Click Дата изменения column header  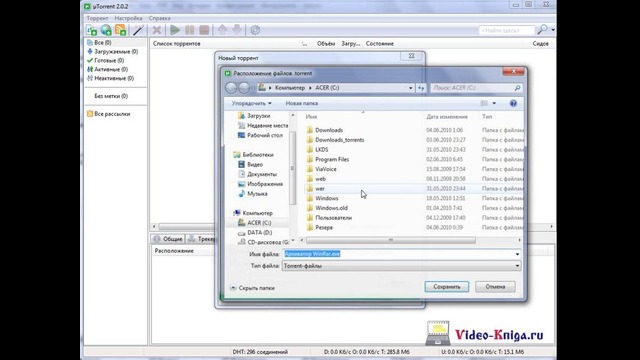pyautogui.click(x=447, y=117)
